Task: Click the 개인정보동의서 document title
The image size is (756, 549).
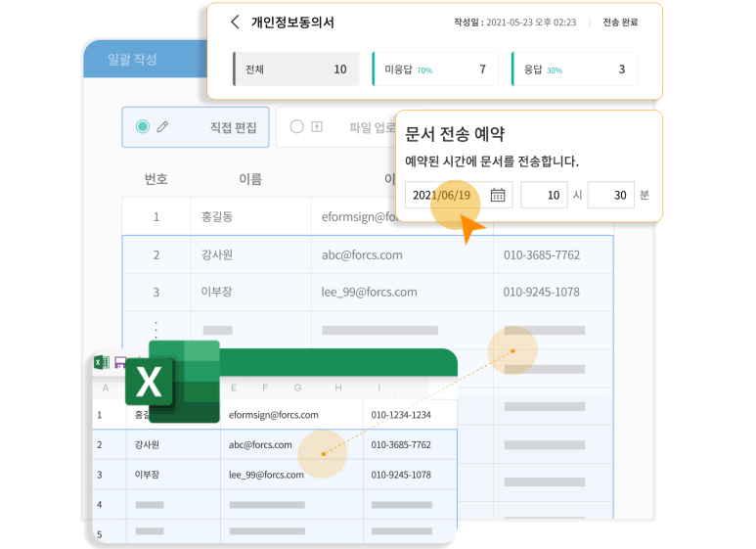Action: pyautogui.click(x=292, y=23)
